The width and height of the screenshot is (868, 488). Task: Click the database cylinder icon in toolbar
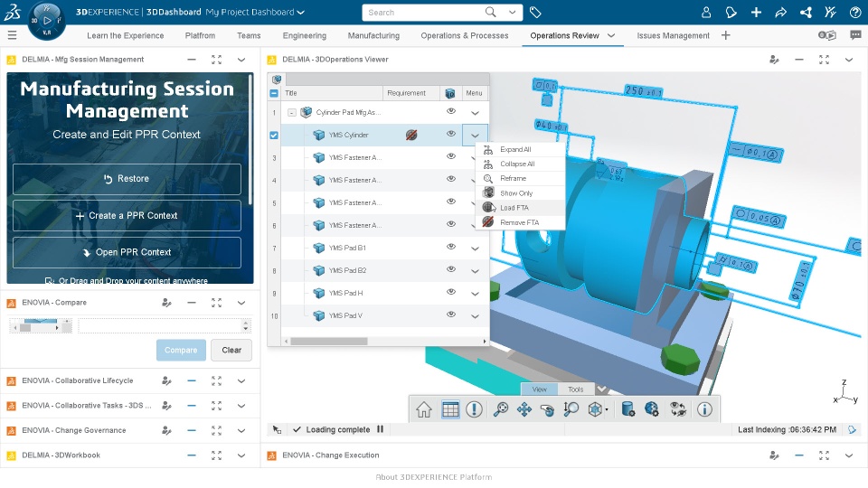point(627,409)
